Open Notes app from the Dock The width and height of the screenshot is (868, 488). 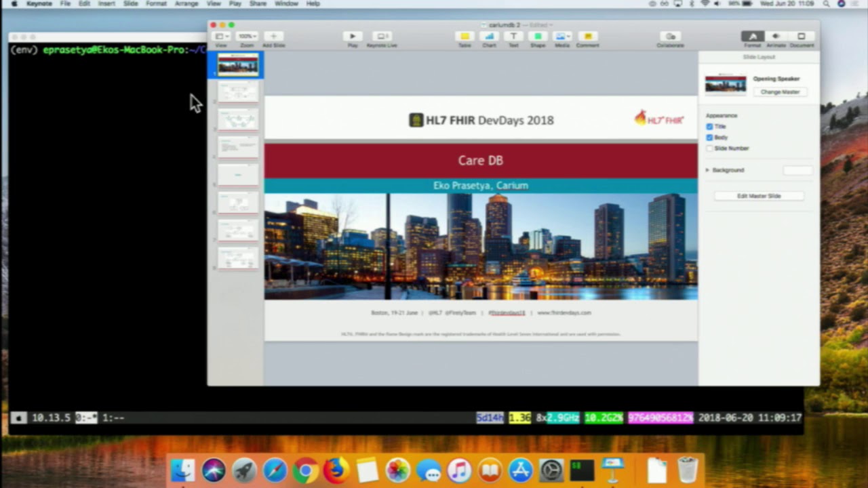point(367,470)
